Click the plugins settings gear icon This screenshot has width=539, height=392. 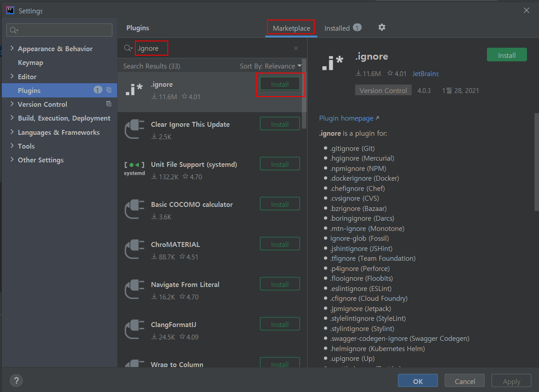[x=381, y=27]
